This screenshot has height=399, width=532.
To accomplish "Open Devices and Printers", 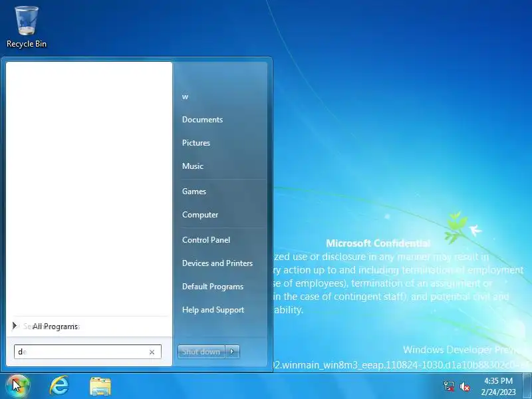I will coord(217,263).
